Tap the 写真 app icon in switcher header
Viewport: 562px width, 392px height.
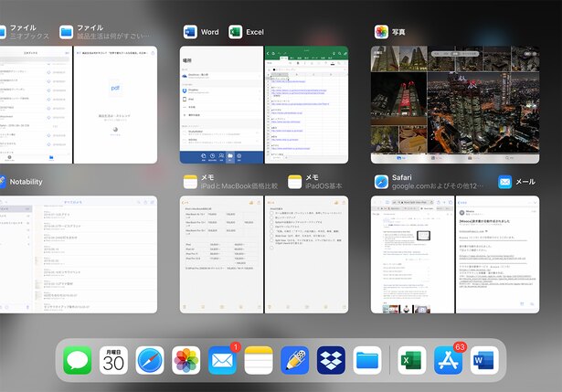(x=381, y=32)
